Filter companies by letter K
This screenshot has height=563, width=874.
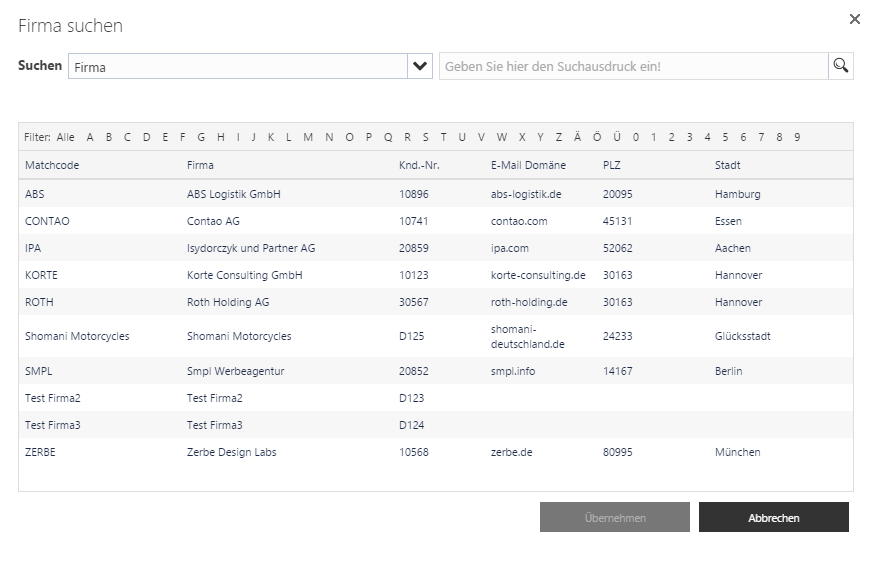tap(271, 137)
